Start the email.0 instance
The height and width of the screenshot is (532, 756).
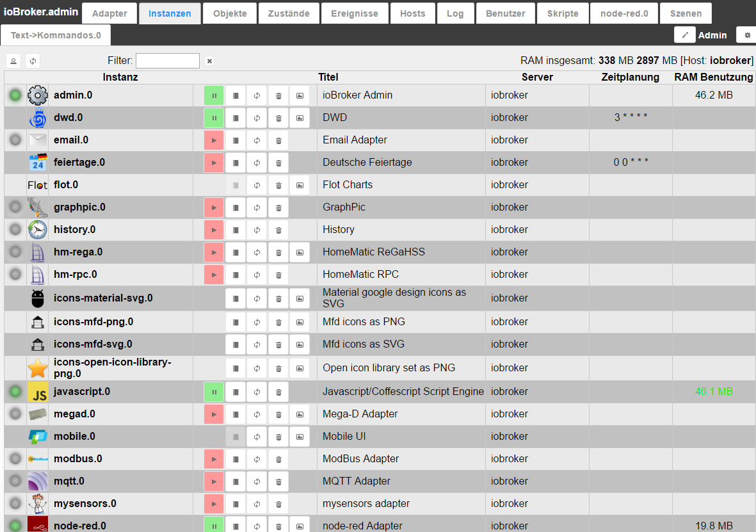(x=214, y=140)
